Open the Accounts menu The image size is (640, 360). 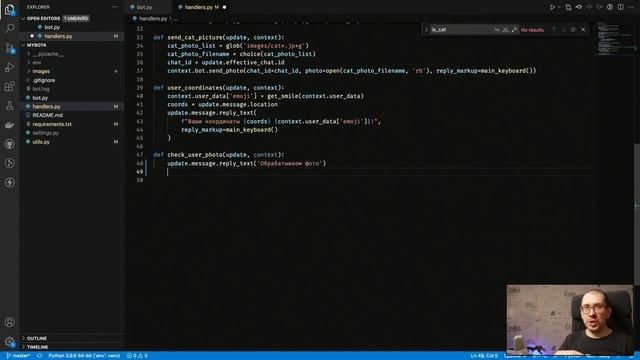(x=9, y=322)
